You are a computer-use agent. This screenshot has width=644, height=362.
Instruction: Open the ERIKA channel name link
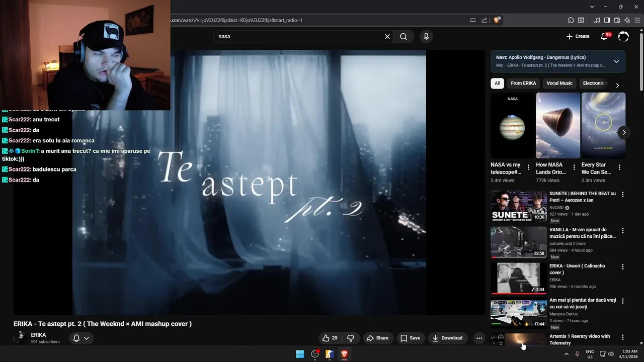38,335
